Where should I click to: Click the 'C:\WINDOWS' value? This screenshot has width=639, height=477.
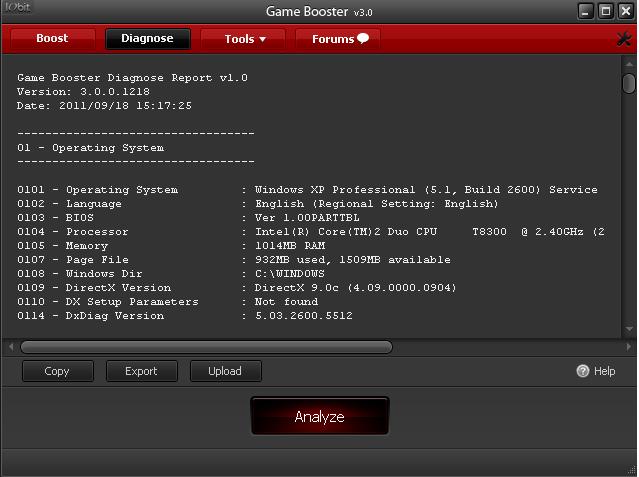coord(290,274)
